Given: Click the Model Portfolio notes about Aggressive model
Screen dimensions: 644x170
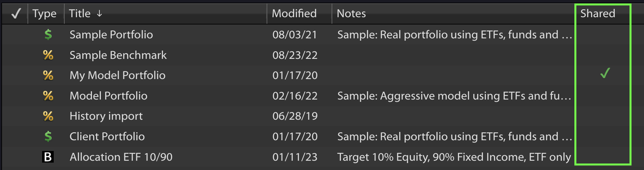Looking at the screenshot, I should [454, 96].
